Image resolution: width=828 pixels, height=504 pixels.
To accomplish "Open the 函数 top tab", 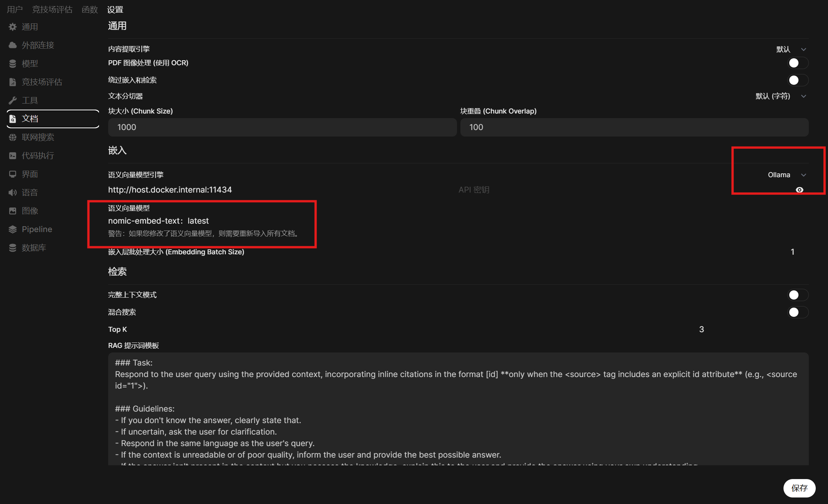I will click(x=90, y=10).
